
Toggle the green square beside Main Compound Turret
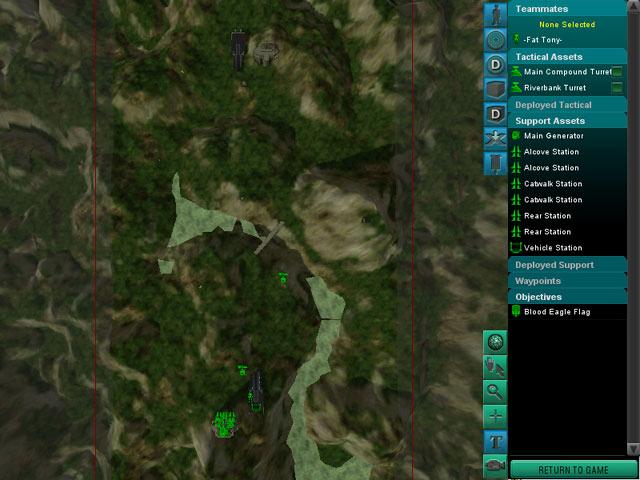click(x=617, y=72)
